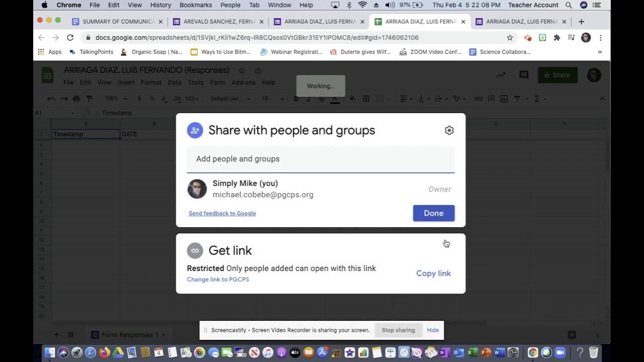Open Chrome three-dot menu
The width and height of the screenshot is (644, 362).
click(x=600, y=38)
